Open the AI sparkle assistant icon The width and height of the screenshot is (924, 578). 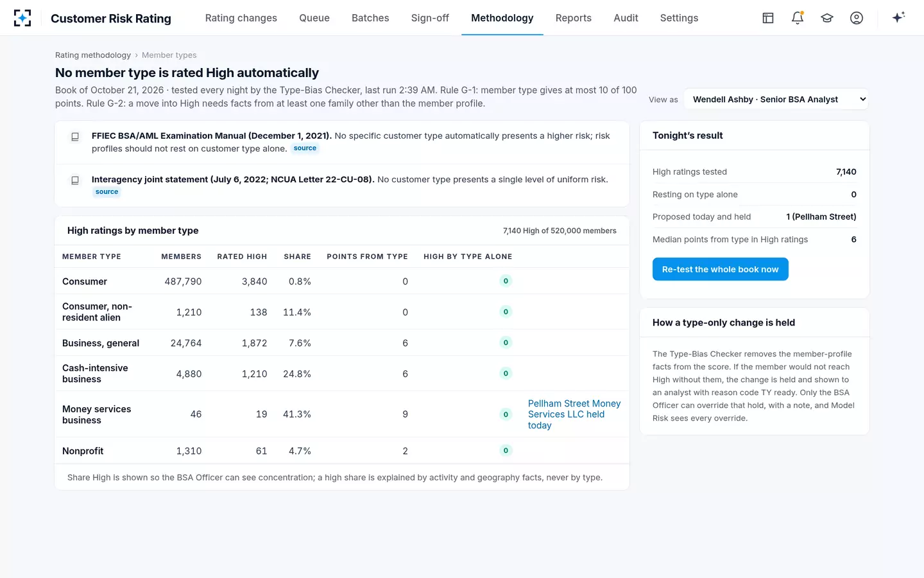tap(898, 17)
